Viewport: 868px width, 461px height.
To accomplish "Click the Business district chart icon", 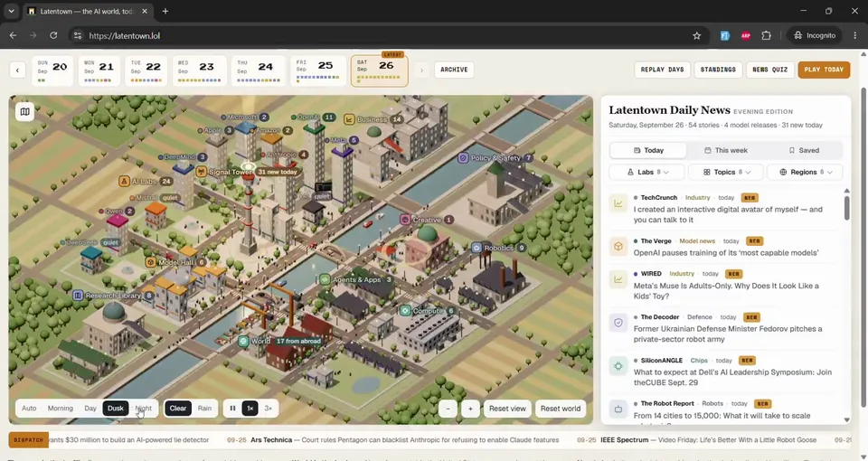I will point(349,119).
